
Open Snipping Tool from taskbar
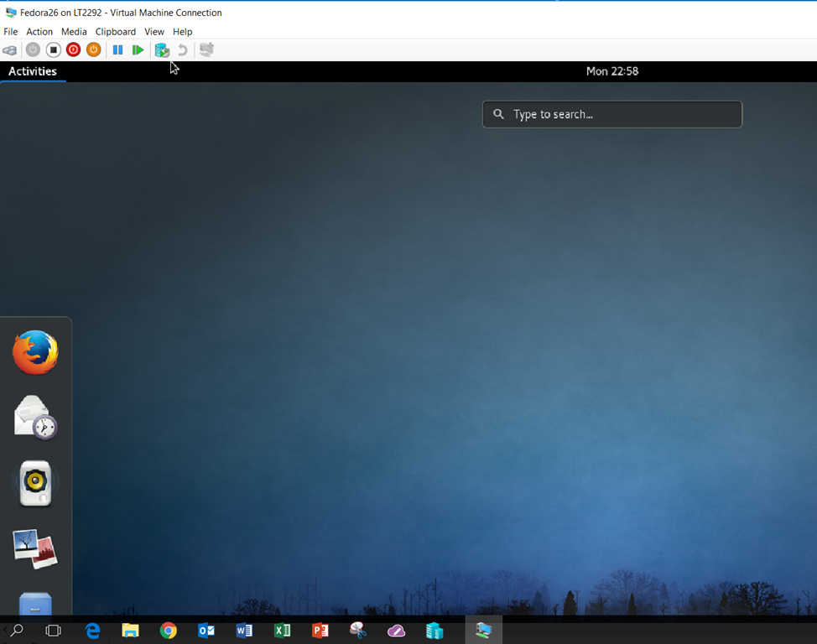[358, 631]
